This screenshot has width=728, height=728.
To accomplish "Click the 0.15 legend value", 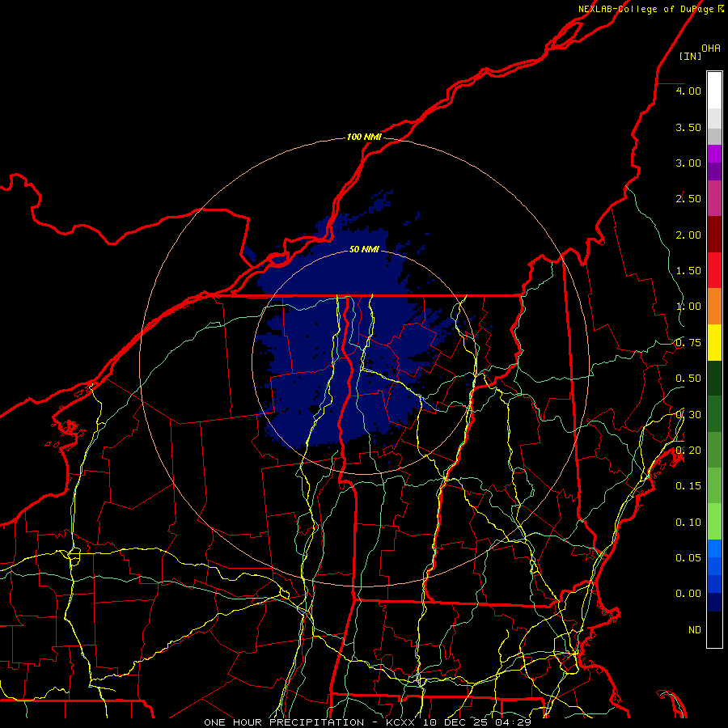I will coord(688,486).
